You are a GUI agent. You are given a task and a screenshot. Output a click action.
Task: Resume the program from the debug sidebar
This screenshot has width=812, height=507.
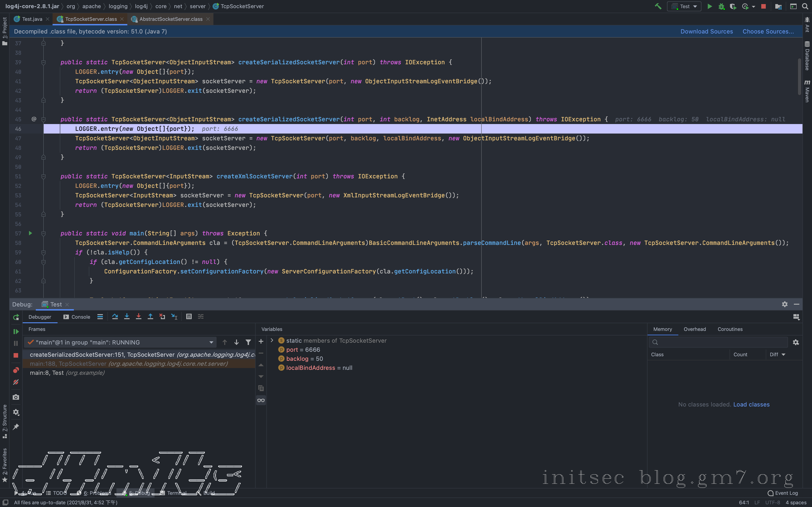coord(16,331)
